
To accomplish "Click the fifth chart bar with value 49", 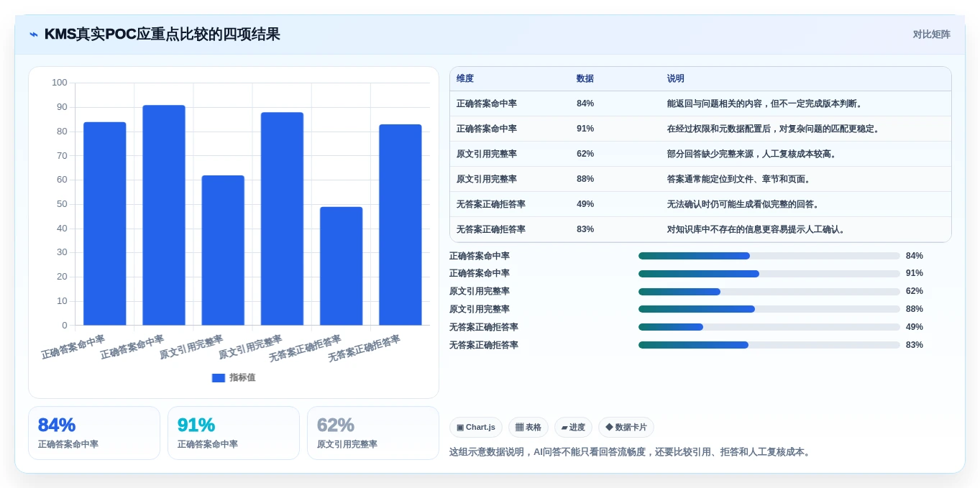I will coord(342,266).
